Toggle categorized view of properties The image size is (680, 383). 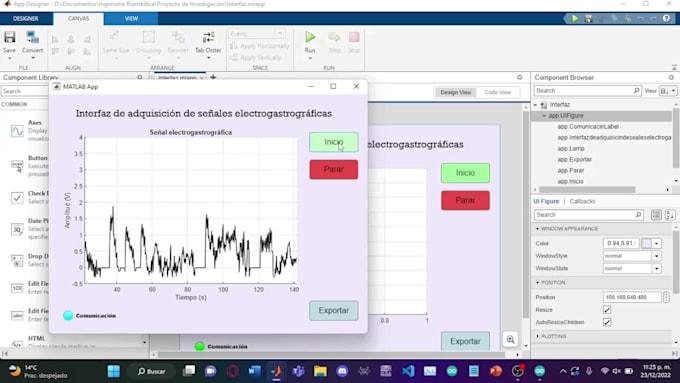pyautogui.click(x=656, y=215)
